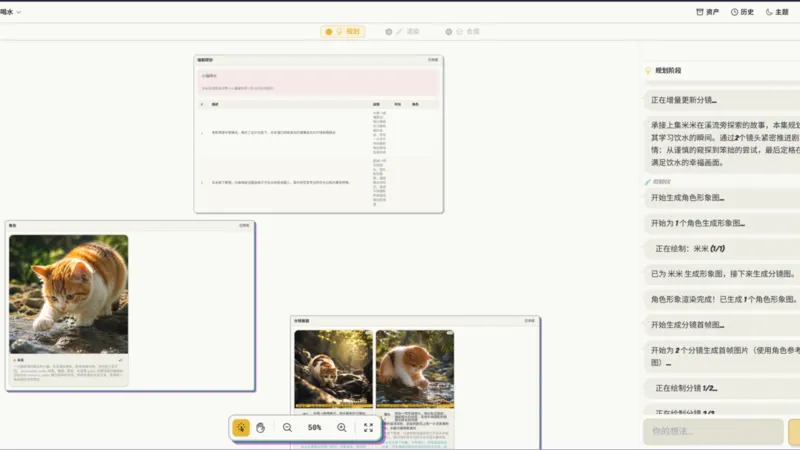
Task: Click the message 正在绘制：米米 (1/1)
Action: pyautogui.click(x=722, y=248)
